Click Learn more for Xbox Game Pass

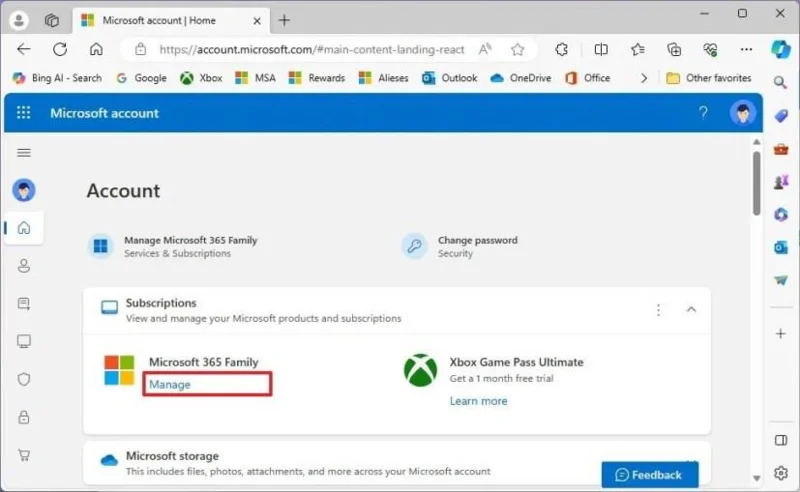pyautogui.click(x=479, y=401)
